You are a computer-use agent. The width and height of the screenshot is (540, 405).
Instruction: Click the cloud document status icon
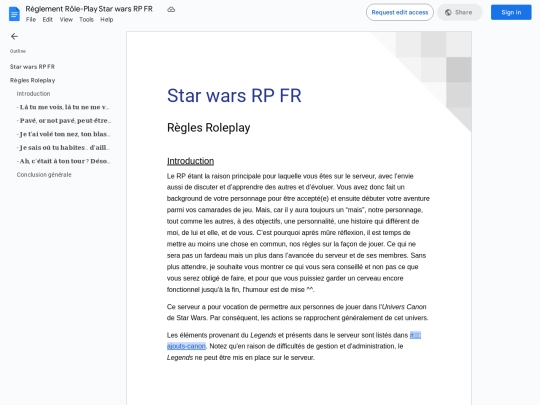click(171, 9)
